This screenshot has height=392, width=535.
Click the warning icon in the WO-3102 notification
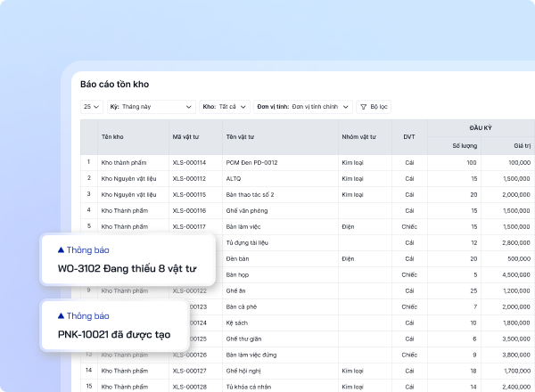pos(61,250)
